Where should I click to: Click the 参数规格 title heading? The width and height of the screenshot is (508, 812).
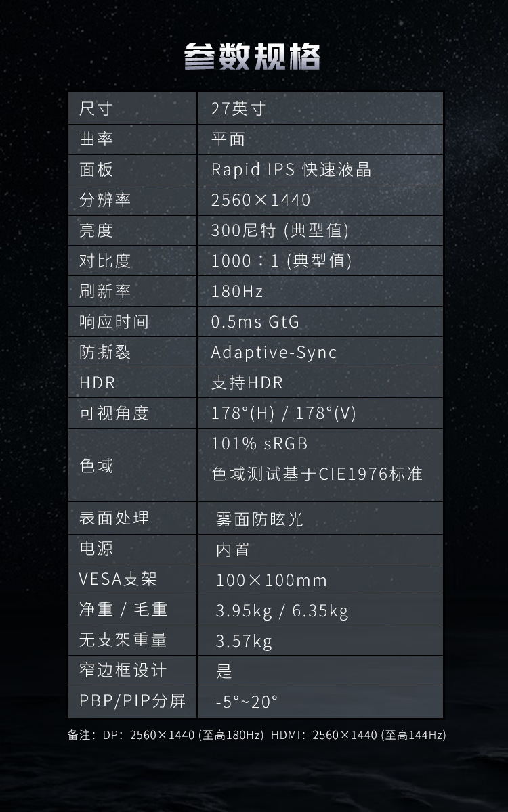coord(252,57)
